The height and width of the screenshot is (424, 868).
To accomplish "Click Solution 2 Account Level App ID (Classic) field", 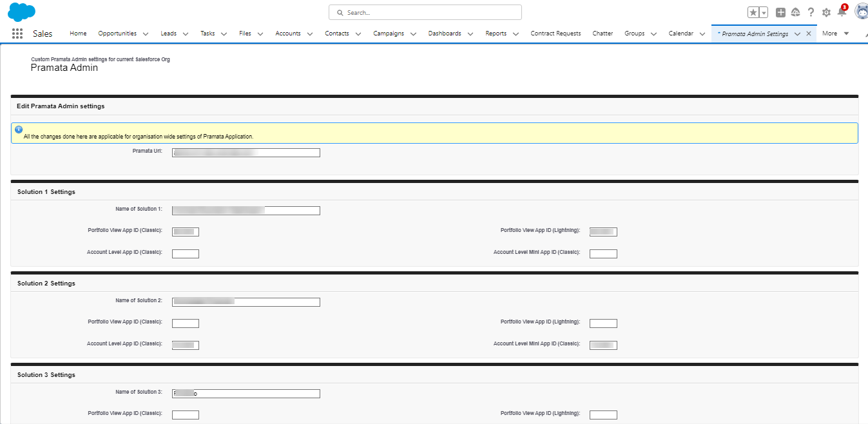I will [186, 345].
